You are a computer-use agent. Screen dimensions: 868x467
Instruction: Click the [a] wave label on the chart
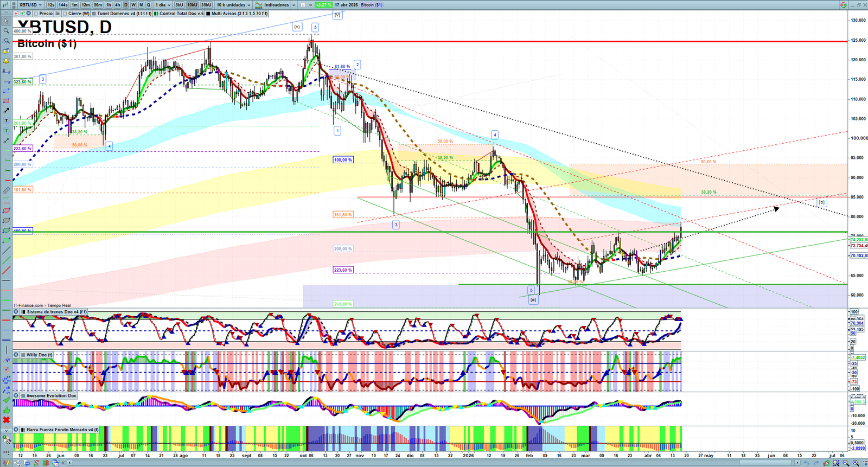(533, 299)
